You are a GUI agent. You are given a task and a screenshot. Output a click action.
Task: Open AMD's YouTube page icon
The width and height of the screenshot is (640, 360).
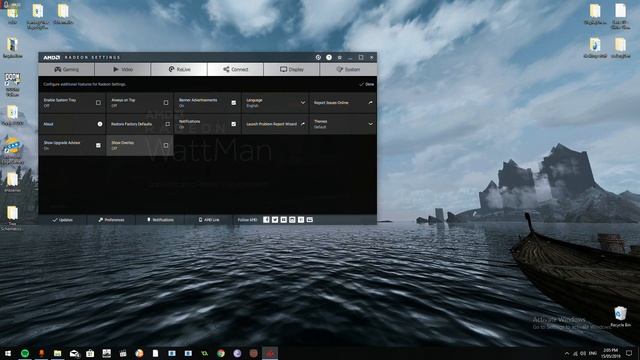coord(283,220)
